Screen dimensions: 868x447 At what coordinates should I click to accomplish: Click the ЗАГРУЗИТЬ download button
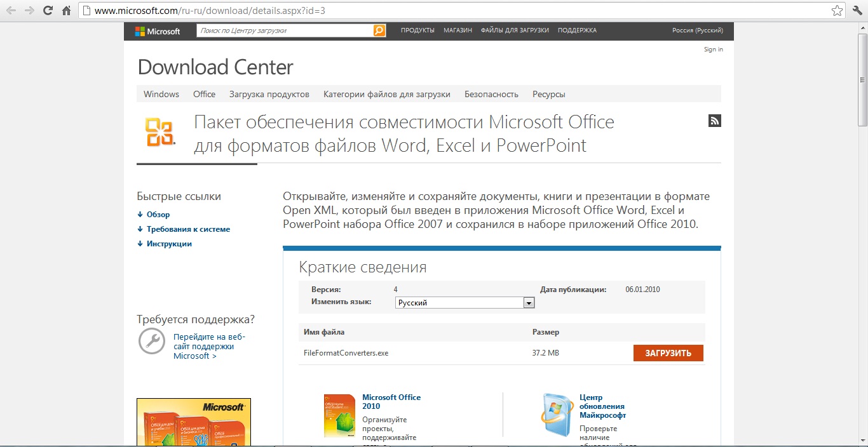point(668,353)
